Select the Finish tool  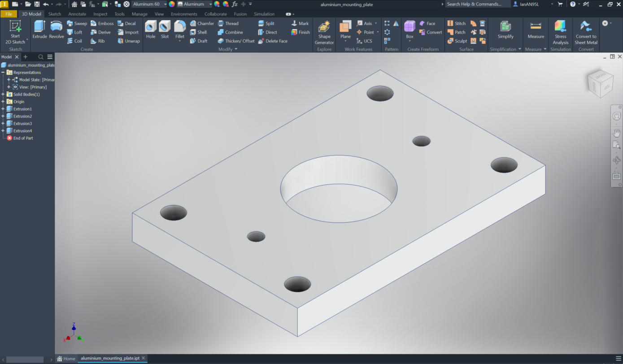301,32
